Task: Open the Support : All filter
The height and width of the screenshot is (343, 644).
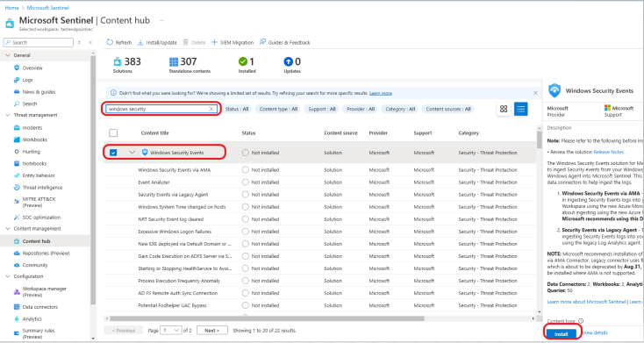Action: [322, 109]
